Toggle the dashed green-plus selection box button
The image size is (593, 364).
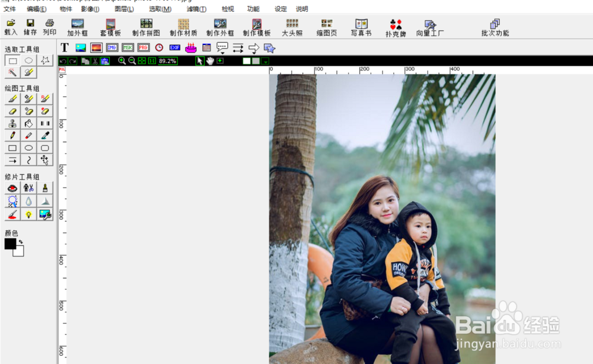(220, 60)
